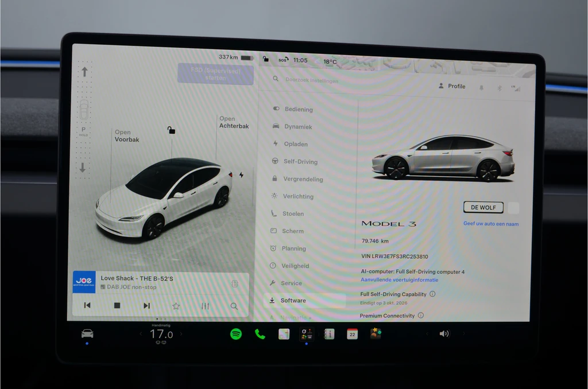Tap the P Hold park indicator
This screenshot has width=588, height=389.
coord(83,131)
